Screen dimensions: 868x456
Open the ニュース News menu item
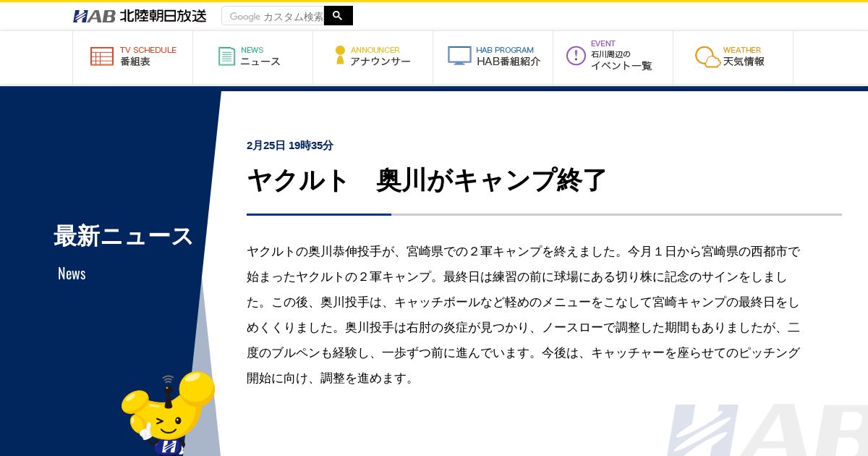pos(253,56)
